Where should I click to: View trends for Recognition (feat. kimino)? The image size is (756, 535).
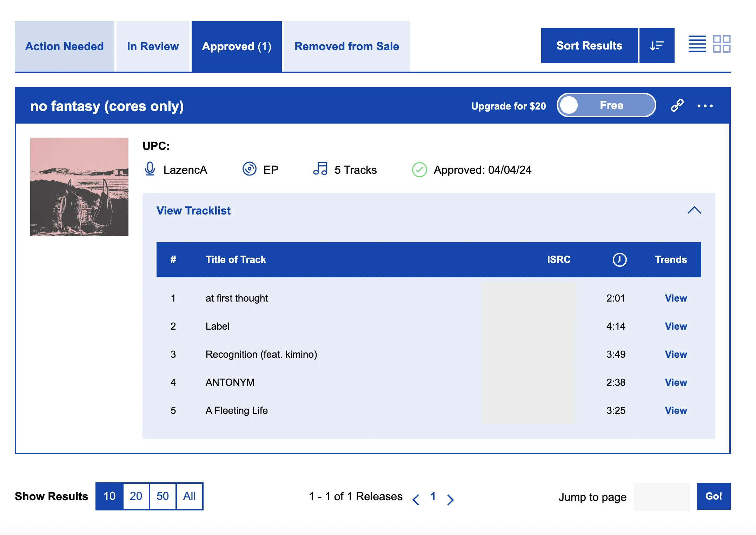pos(676,354)
